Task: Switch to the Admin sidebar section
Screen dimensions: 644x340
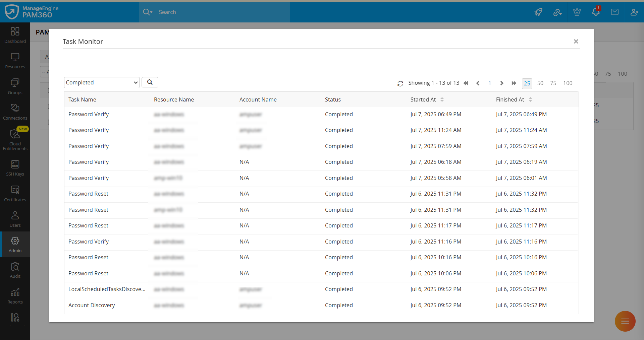Action: (15, 244)
